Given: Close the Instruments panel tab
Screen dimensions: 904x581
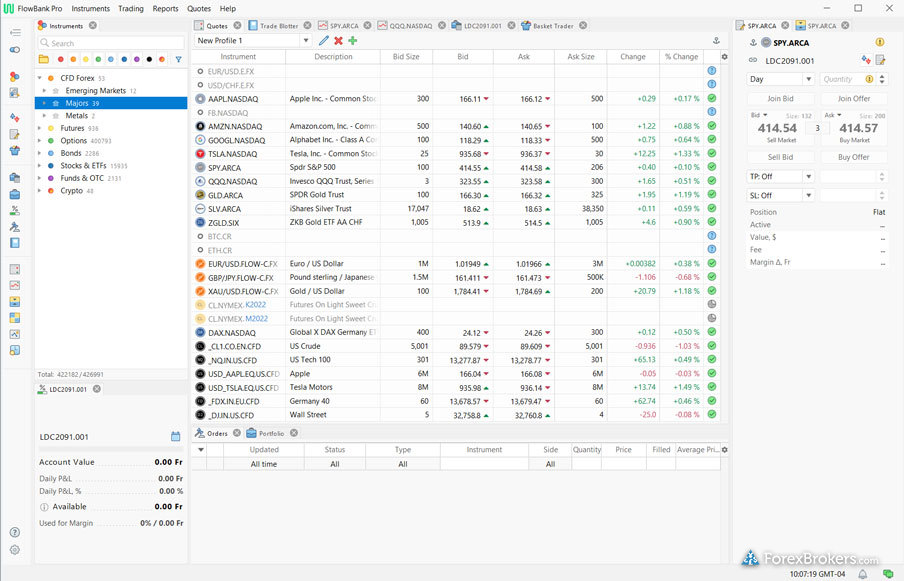Looking at the screenshot, I should tap(93, 25).
